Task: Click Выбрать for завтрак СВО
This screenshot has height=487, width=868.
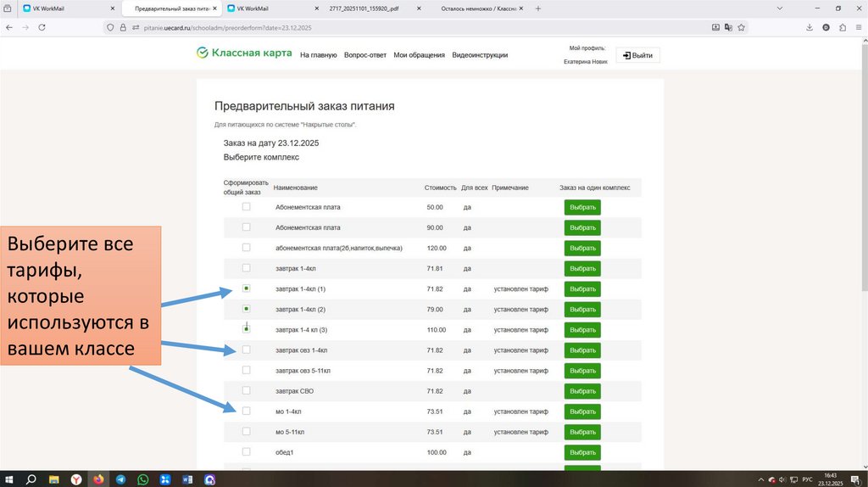Action: point(582,391)
